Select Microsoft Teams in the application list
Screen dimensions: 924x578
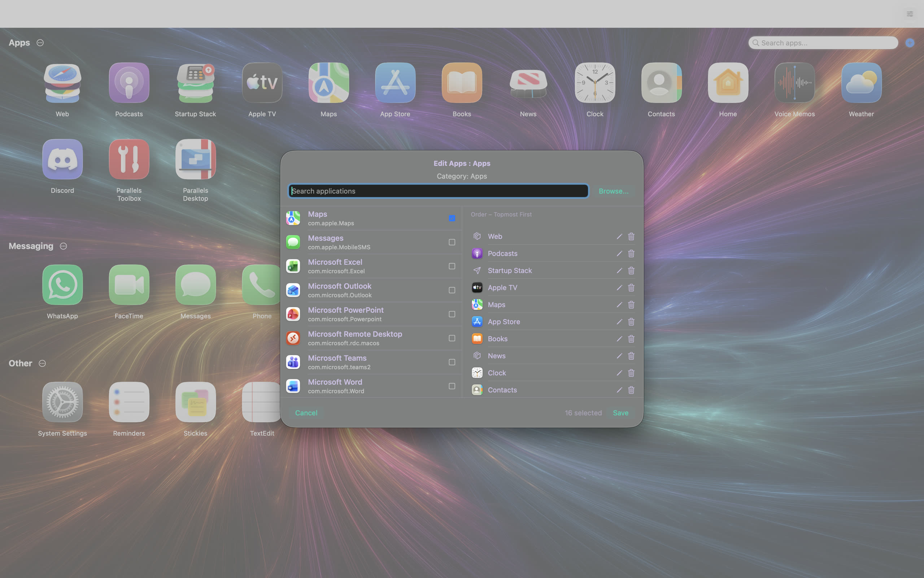(371, 362)
